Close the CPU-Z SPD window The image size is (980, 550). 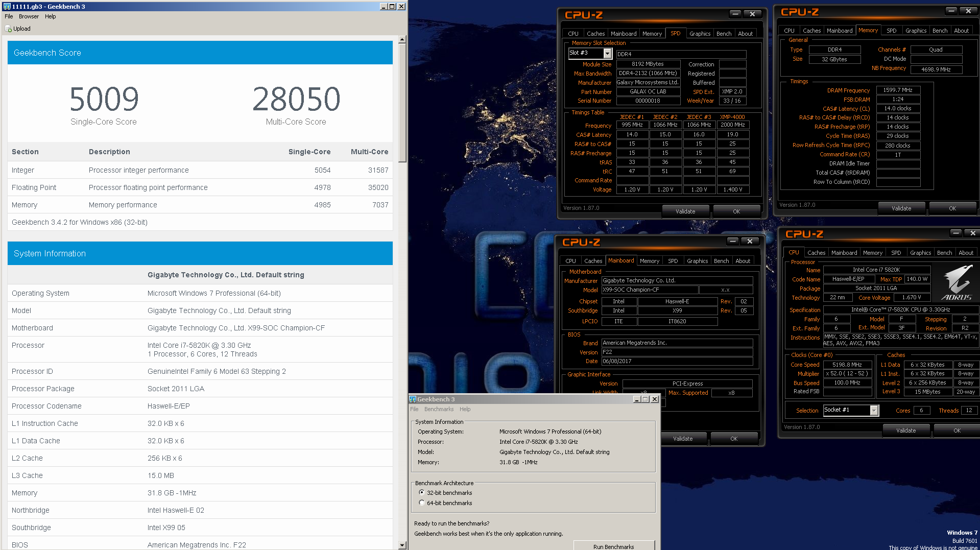pyautogui.click(x=752, y=14)
